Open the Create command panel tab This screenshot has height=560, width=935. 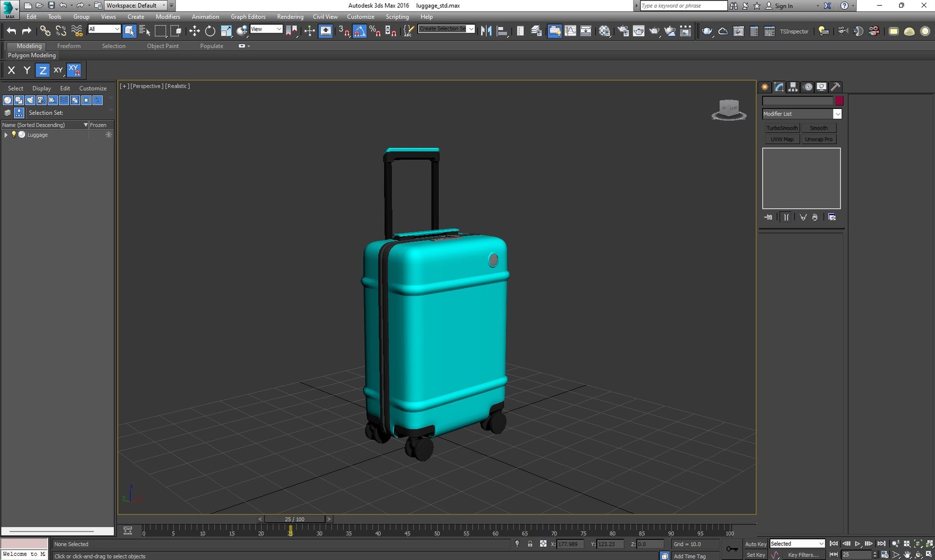[x=765, y=87]
